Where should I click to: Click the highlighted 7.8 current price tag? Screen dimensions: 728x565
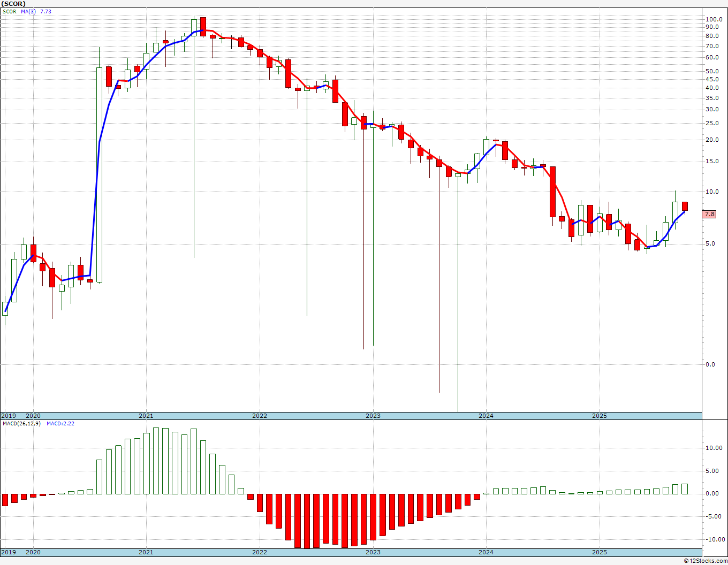click(x=709, y=214)
